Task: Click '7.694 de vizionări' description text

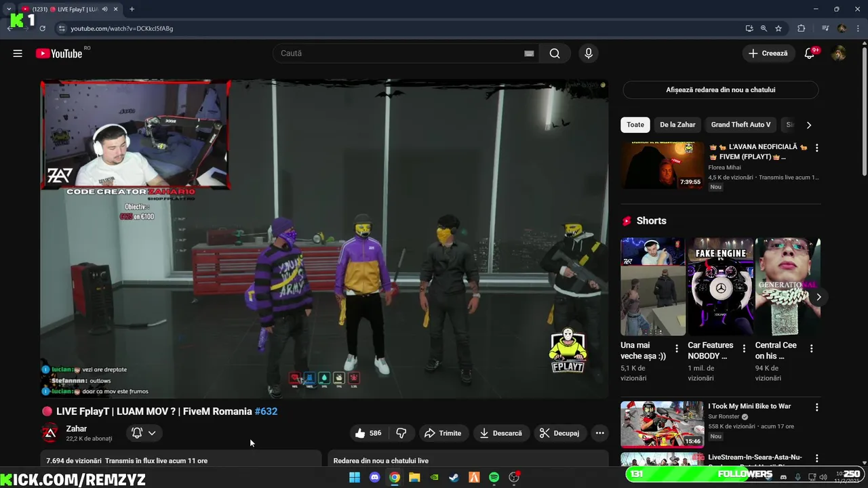Action: pos(73,461)
